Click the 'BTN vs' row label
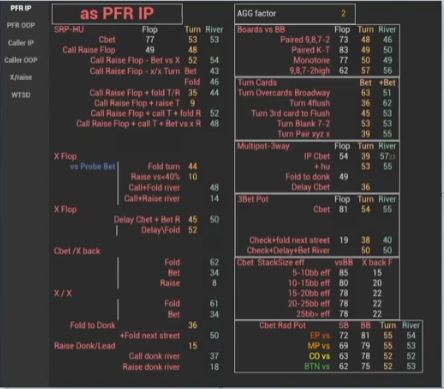 coord(317,366)
